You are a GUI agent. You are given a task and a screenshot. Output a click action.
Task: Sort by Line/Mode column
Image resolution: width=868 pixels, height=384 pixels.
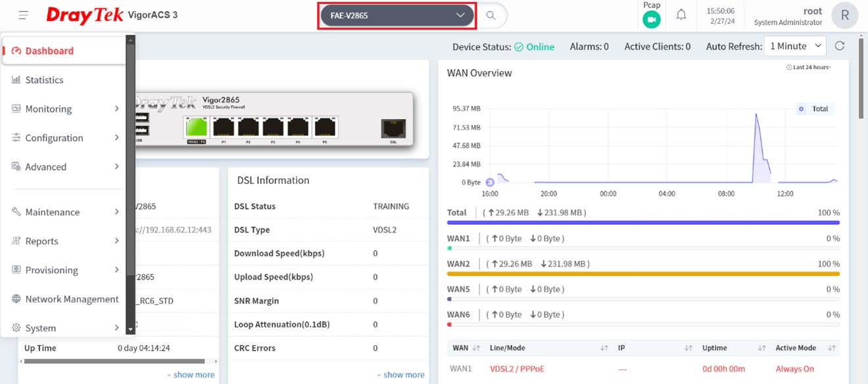(604, 348)
